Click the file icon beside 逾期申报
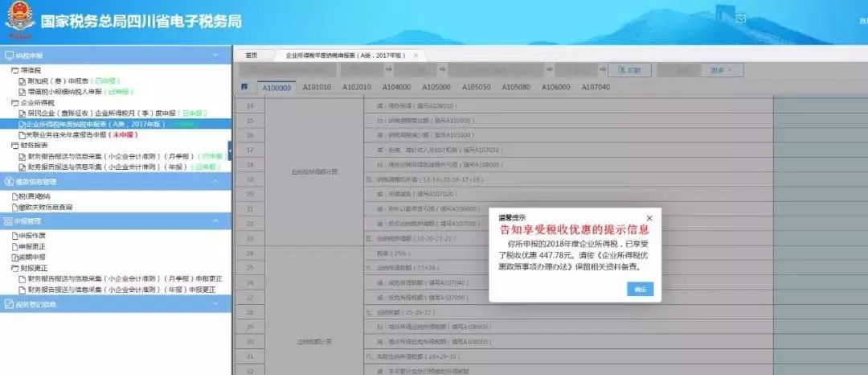This screenshot has height=375, width=868. (x=15, y=257)
